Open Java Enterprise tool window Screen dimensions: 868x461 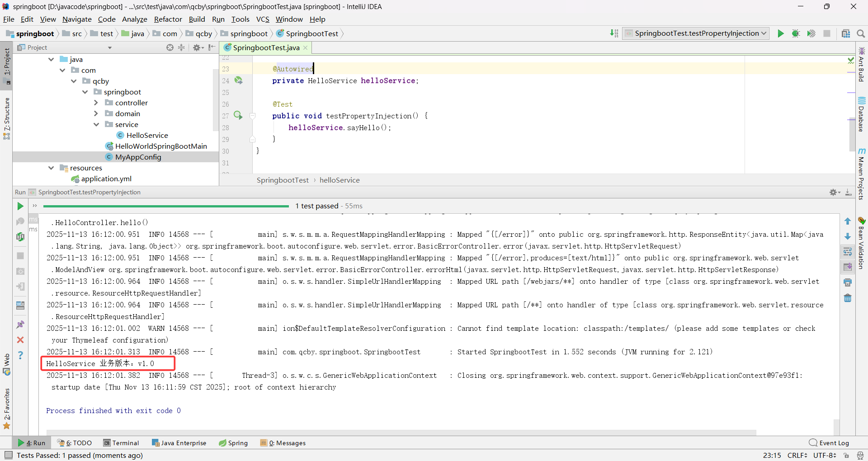[179, 443]
